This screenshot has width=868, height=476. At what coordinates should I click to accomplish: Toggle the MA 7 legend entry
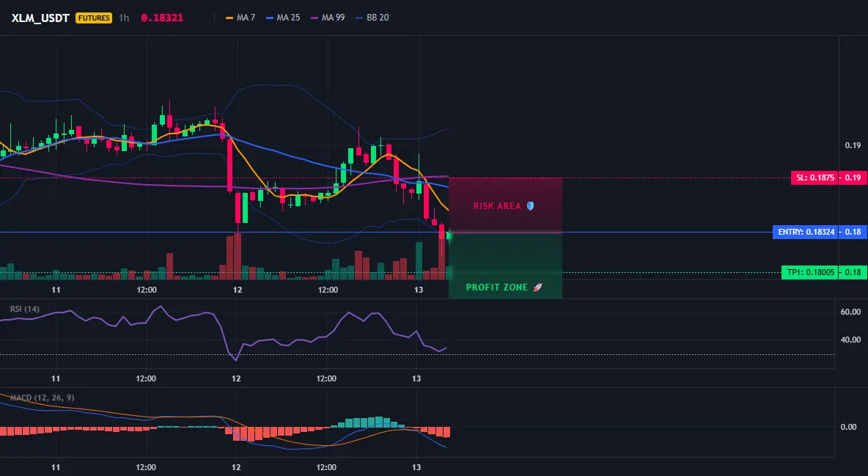240,18
